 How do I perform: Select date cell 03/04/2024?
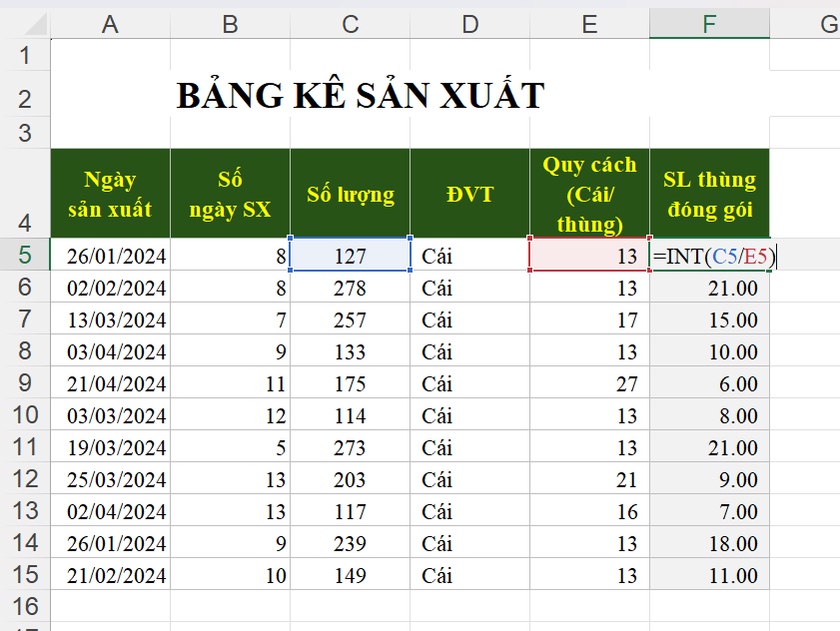coord(110,350)
